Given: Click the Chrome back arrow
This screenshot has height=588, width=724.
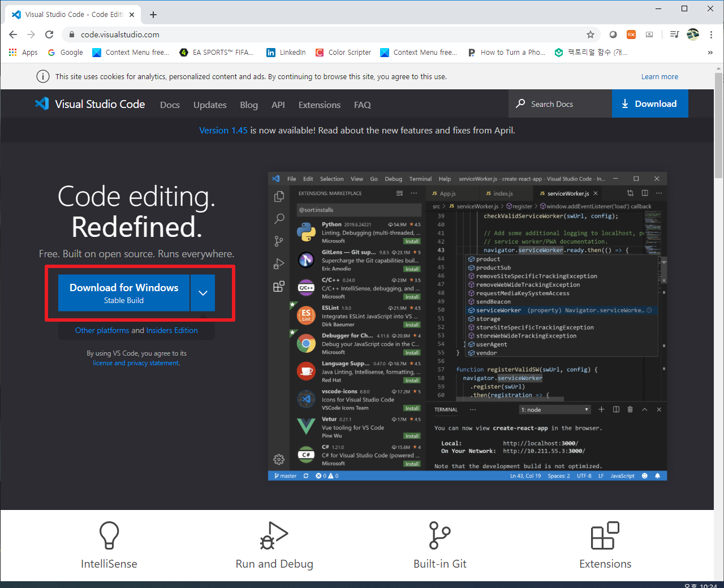Looking at the screenshot, I should (x=13, y=34).
